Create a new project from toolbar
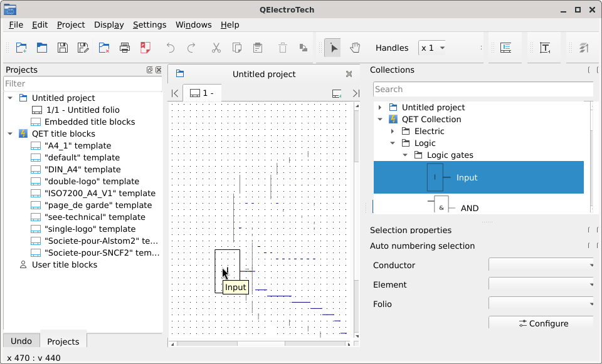 click(21, 48)
